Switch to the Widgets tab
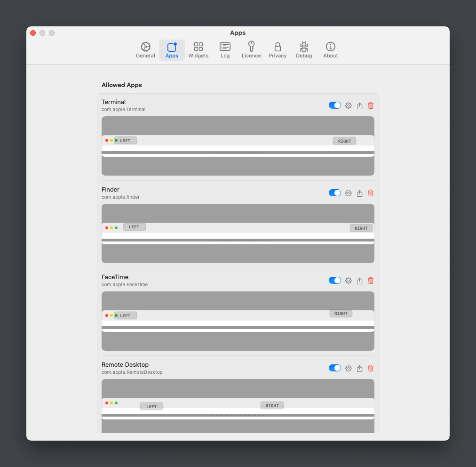Viewport: 476px width, 467px height. tap(198, 50)
